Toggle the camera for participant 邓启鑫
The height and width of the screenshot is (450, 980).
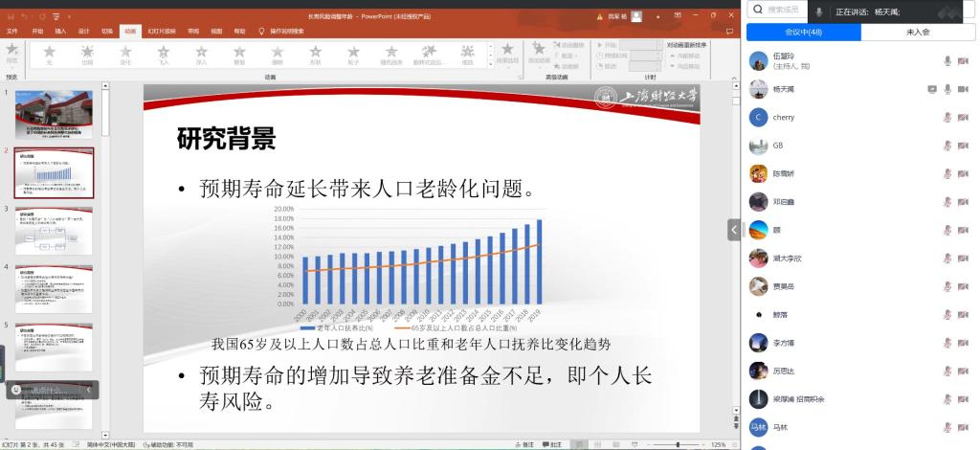click(x=963, y=202)
